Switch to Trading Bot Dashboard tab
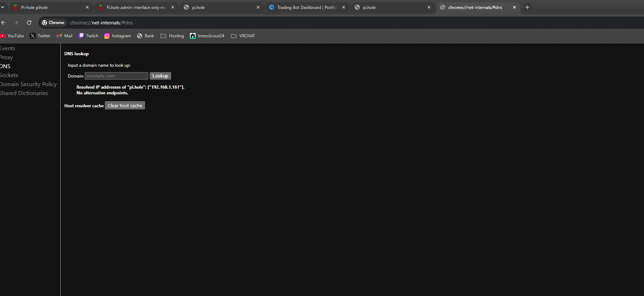 click(307, 7)
